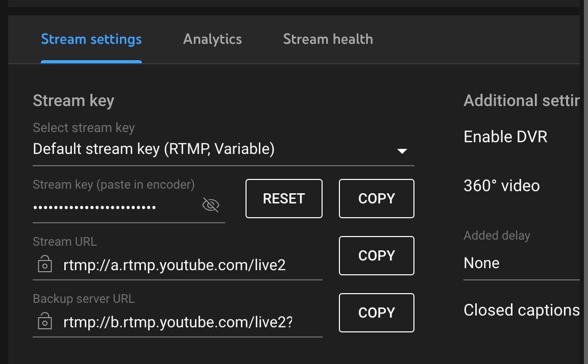This screenshot has width=588, height=364.
Task: Toggle the Enable DVR setting
Action: pyautogui.click(x=505, y=137)
